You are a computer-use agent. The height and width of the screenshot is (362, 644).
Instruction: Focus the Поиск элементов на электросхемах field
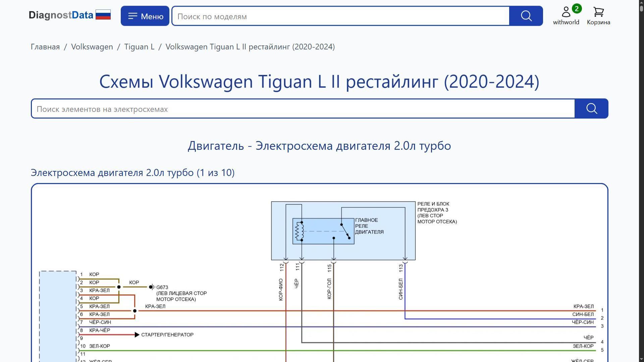click(303, 108)
